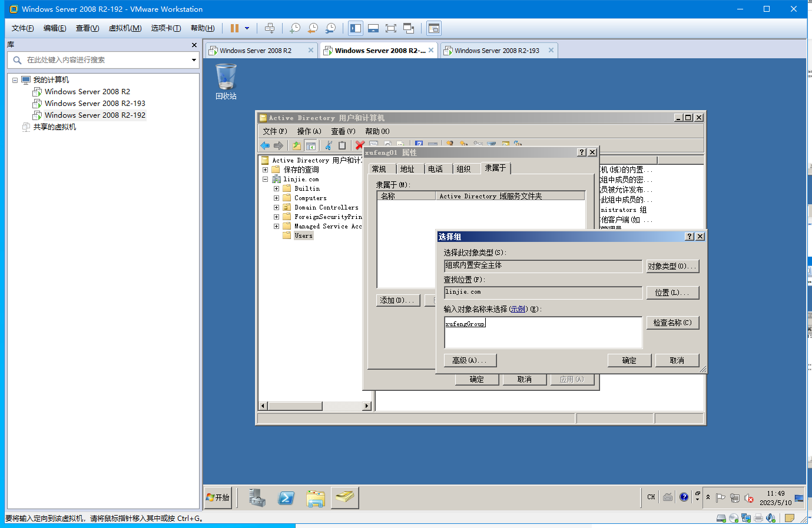Click the take snapshot clock icon

click(295, 28)
